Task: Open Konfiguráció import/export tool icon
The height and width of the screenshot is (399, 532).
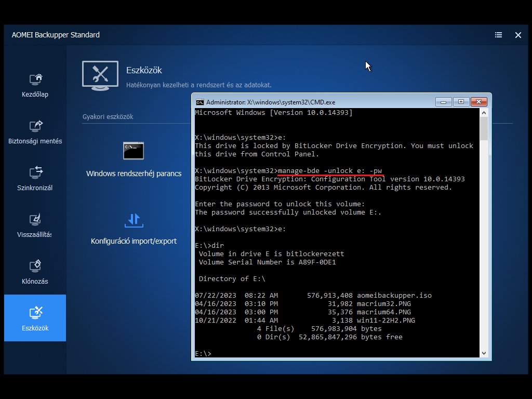Action: [134, 220]
